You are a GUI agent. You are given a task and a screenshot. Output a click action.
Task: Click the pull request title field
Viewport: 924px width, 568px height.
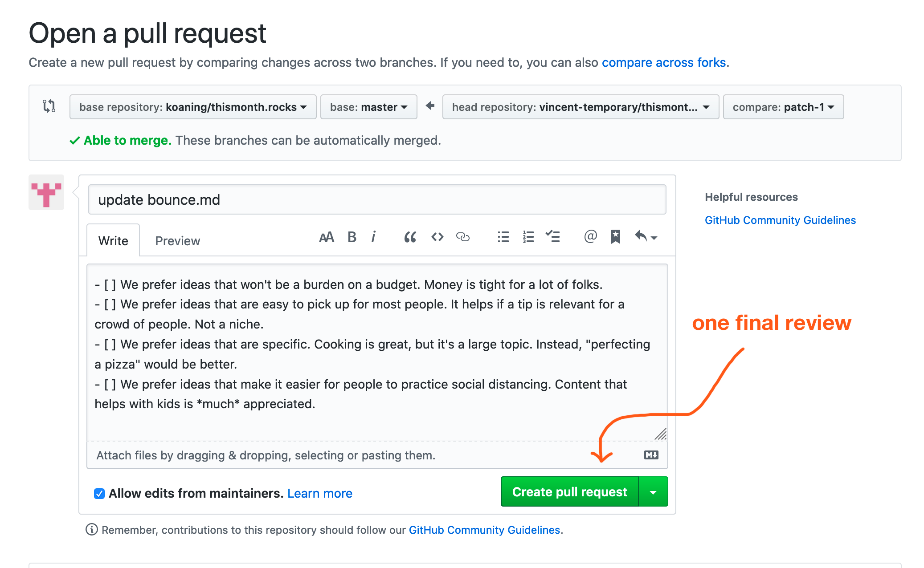pos(377,199)
